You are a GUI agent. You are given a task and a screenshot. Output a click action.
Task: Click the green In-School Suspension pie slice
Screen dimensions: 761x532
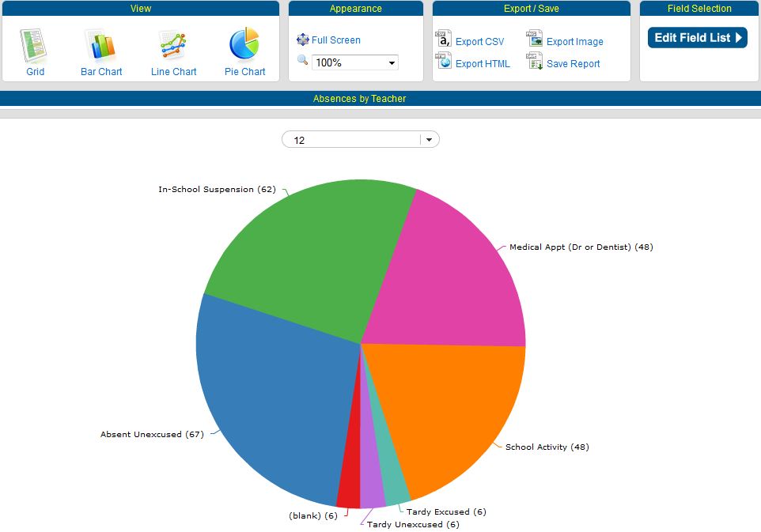pos(309,245)
